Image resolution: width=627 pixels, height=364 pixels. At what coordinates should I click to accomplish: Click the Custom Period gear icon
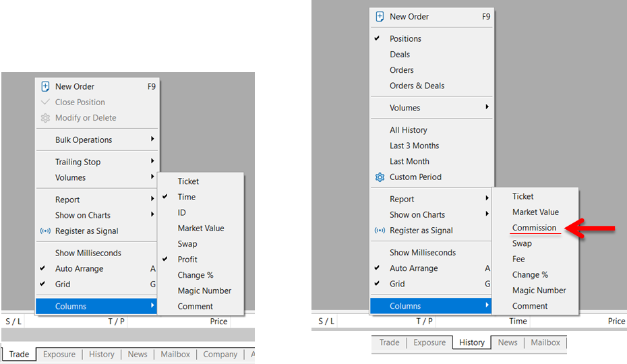pos(380,177)
